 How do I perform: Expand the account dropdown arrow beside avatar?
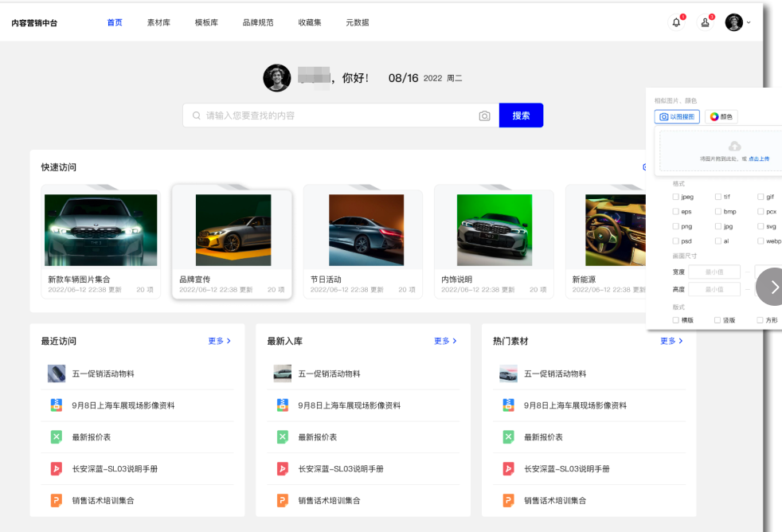749,22
